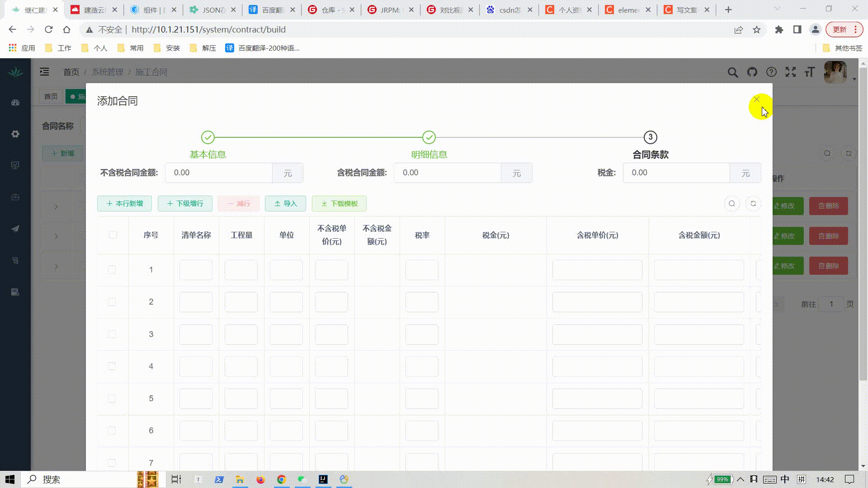
Task: Open the GitHub icon link in navbar
Action: 752,72
